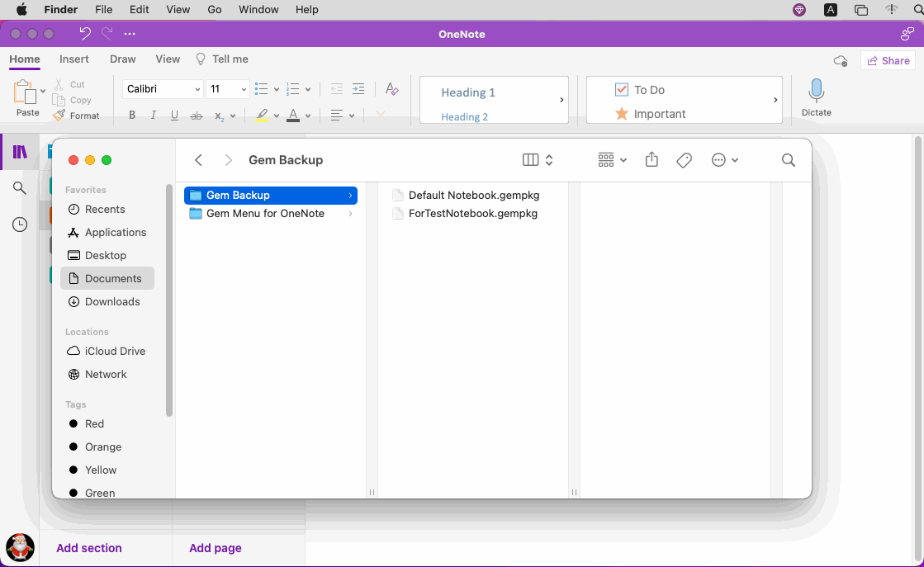
Task: Check the cloud sync status icon
Action: point(841,60)
